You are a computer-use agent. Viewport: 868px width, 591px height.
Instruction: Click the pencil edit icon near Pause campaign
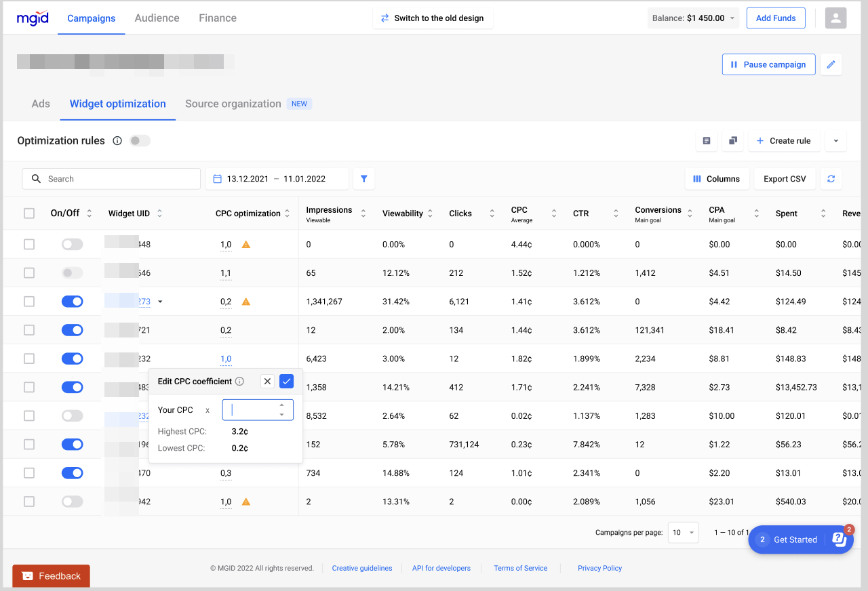pyautogui.click(x=831, y=64)
